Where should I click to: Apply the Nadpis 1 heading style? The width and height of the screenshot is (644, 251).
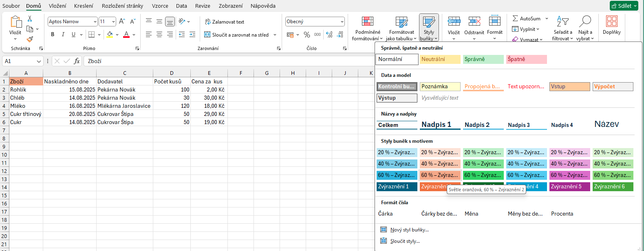coord(440,124)
